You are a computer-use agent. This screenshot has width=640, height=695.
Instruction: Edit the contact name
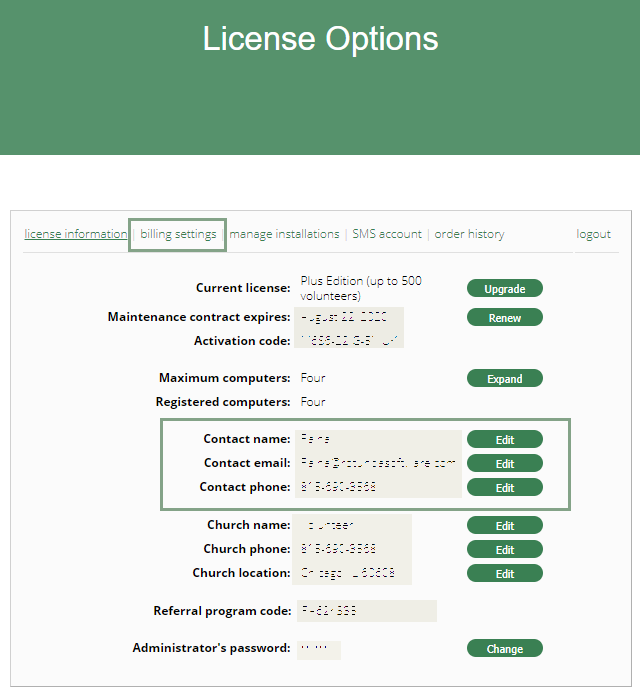coord(504,440)
